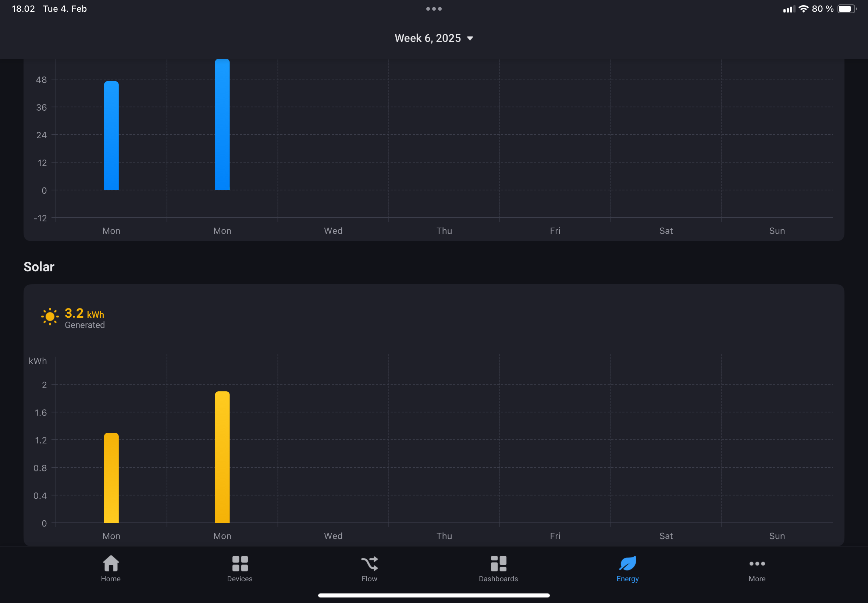
Task: Open the Home tab icon
Action: click(x=111, y=563)
